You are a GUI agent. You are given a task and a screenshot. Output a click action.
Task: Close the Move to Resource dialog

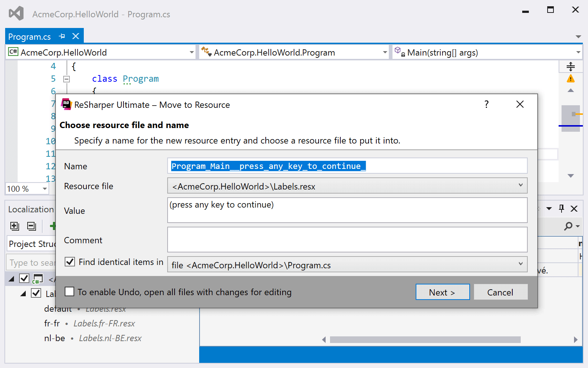[x=520, y=105]
